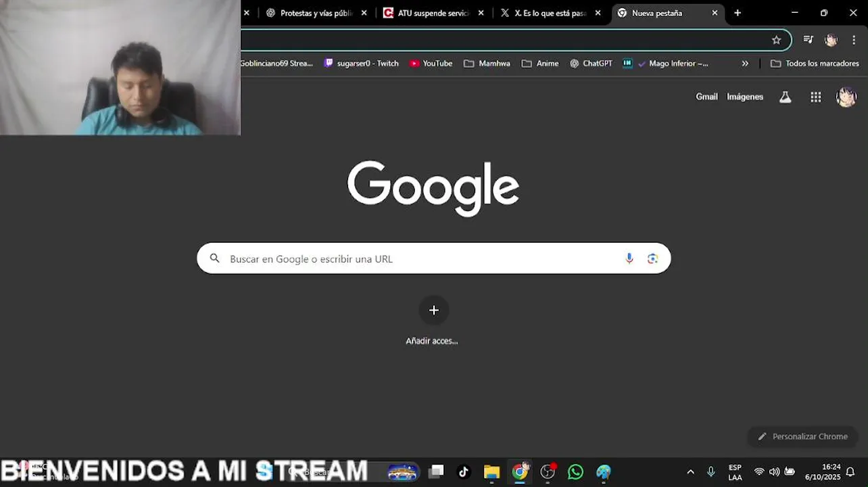Viewport: 868px width, 487px height.
Task: Click the tray microphone icon
Action: [710, 471]
